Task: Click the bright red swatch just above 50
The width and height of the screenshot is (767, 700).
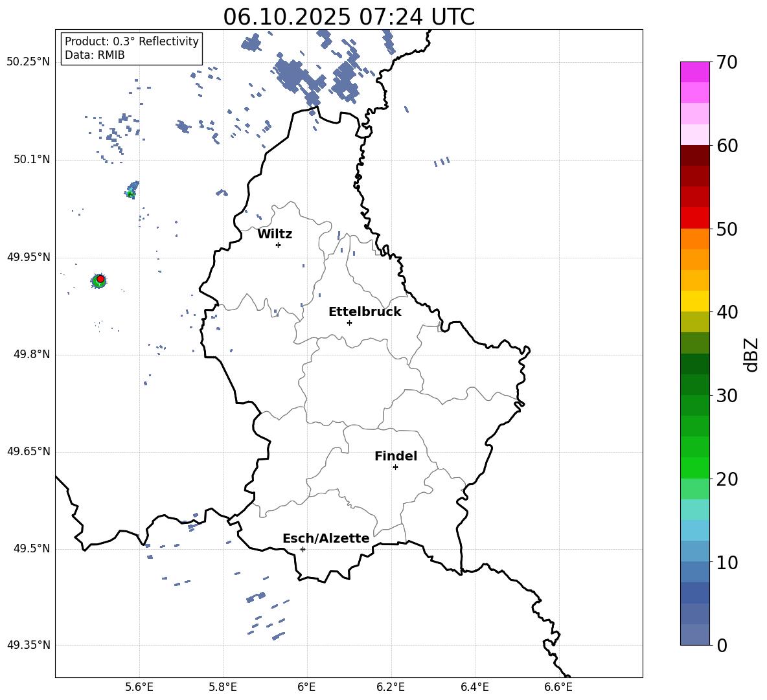Action: tap(694, 218)
